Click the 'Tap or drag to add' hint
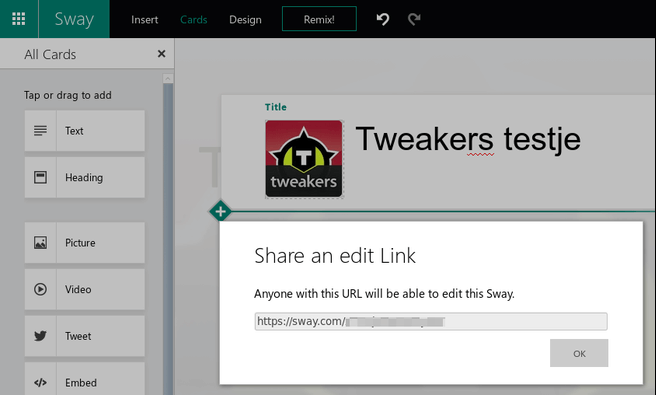 tap(68, 95)
